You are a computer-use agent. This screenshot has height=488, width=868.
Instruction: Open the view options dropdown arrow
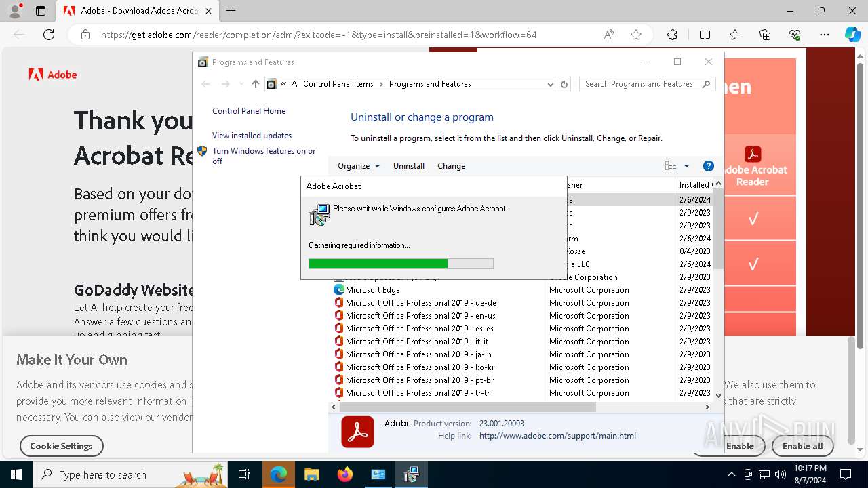[686, 166]
